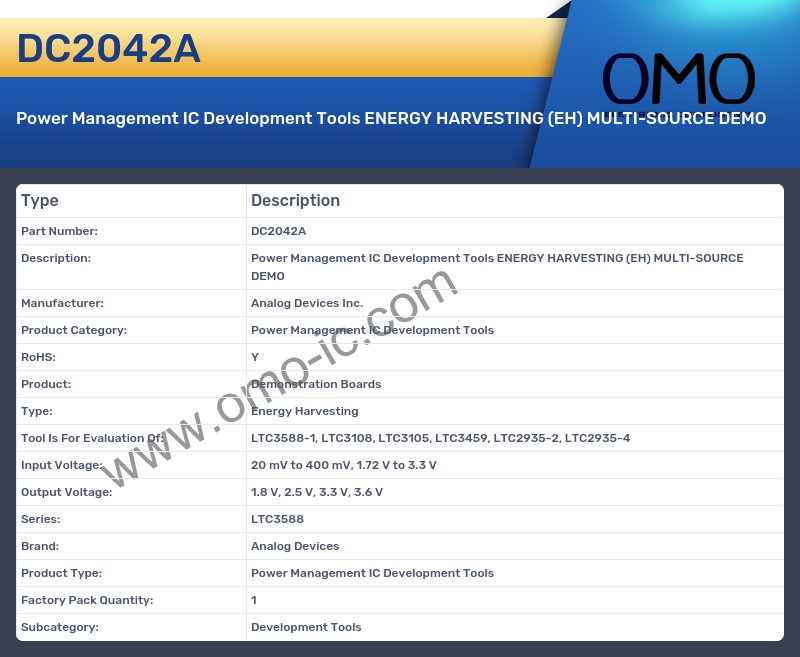Screen dimensions: 800x657
Task: Click the Product Category row value
Action: [372, 330]
